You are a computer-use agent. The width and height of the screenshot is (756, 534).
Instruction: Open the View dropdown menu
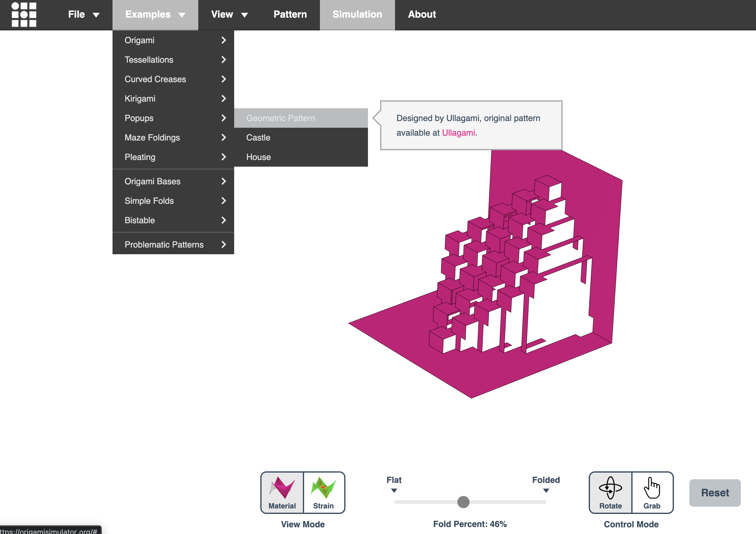click(229, 15)
